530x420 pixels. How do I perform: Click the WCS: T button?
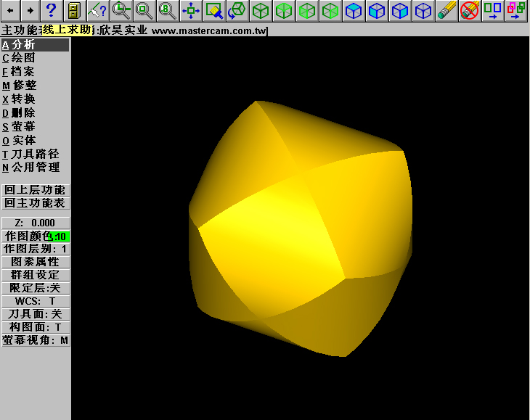36,301
